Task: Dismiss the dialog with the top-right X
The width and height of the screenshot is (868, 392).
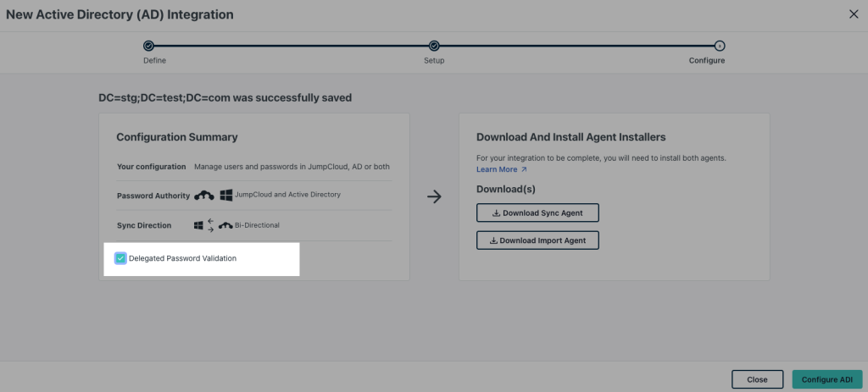Action: coord(854,14)
